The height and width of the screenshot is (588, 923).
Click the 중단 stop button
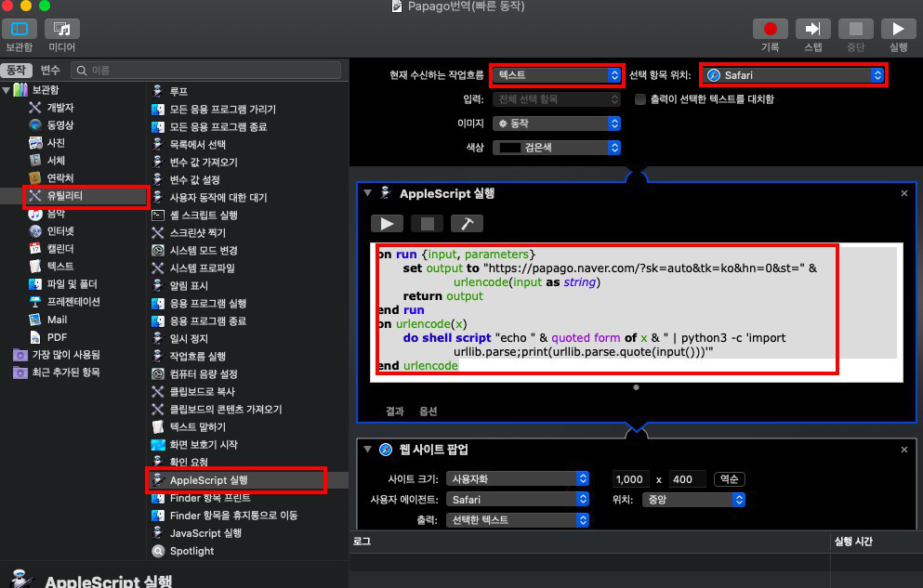855,29
